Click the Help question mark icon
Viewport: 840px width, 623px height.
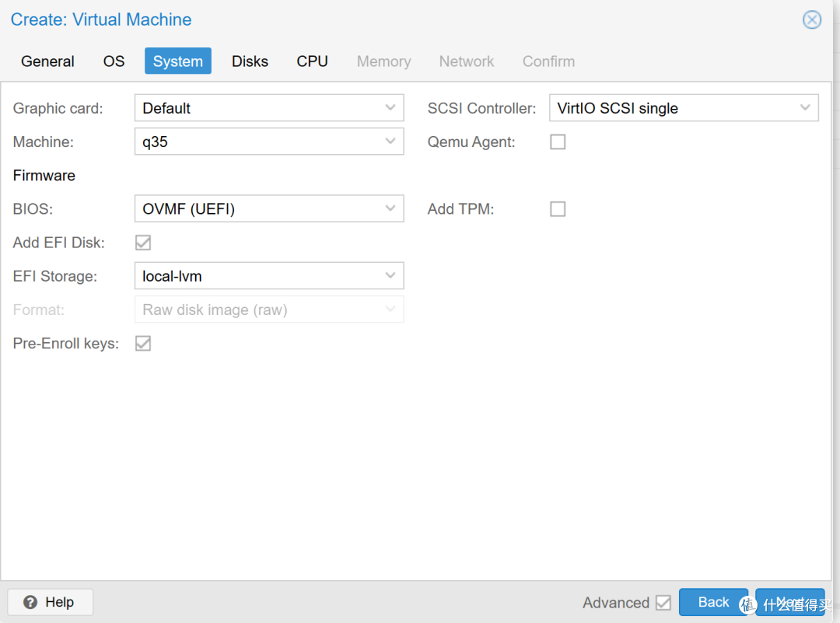tap(30, 602)
